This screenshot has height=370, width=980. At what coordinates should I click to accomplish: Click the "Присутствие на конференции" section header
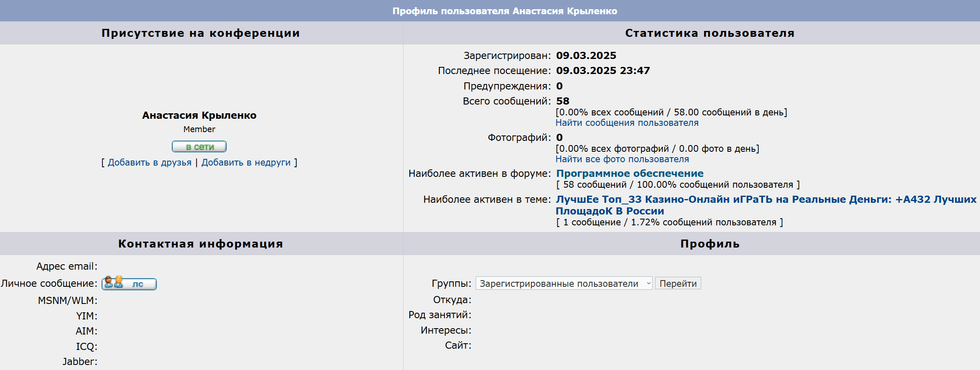201,33
